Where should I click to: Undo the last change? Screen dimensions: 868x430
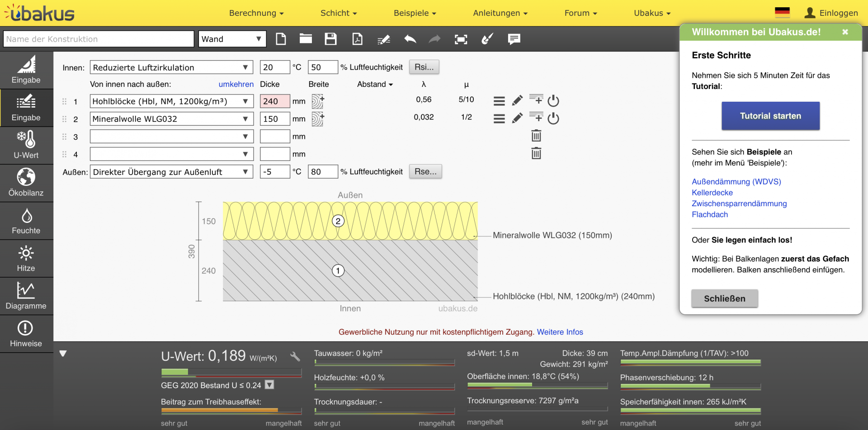coord(410,39)
